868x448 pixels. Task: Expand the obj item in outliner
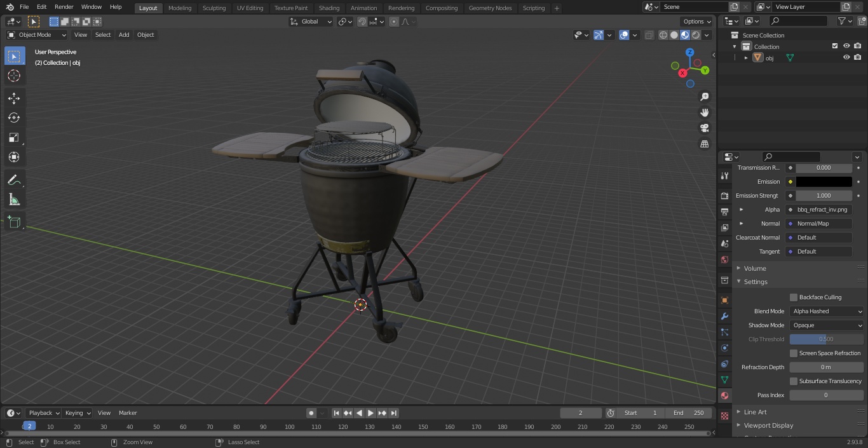click(746, 58)
